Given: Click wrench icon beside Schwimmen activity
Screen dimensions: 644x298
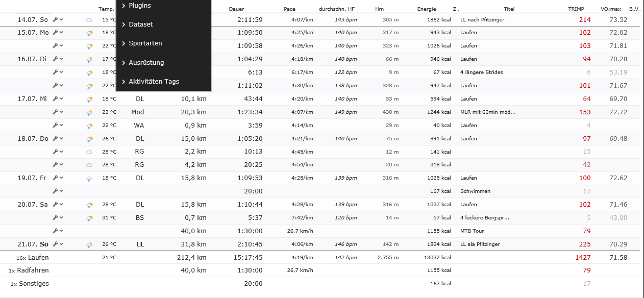Looking at the screenshot, I should (56, 191).
